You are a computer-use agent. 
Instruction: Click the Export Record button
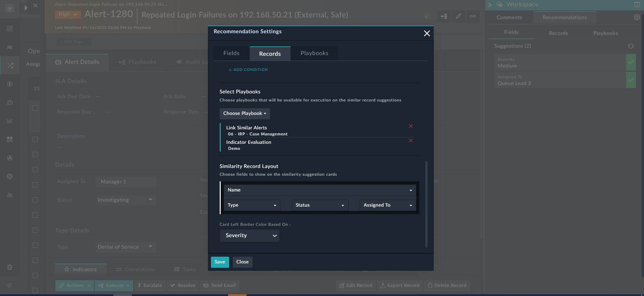(400, 286)
